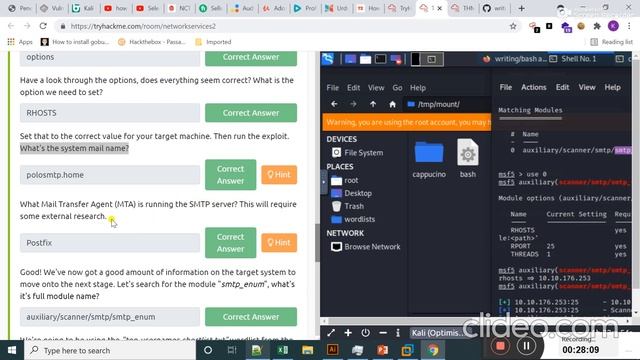Open the Chrome three-dot menu
640x360 pixels.
(x=629, y=26)
